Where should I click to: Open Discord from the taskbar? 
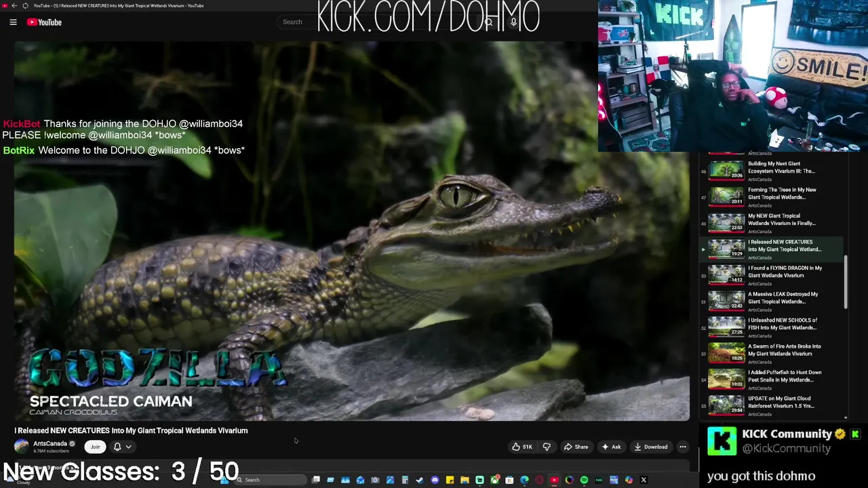click(x=435, y=480)
